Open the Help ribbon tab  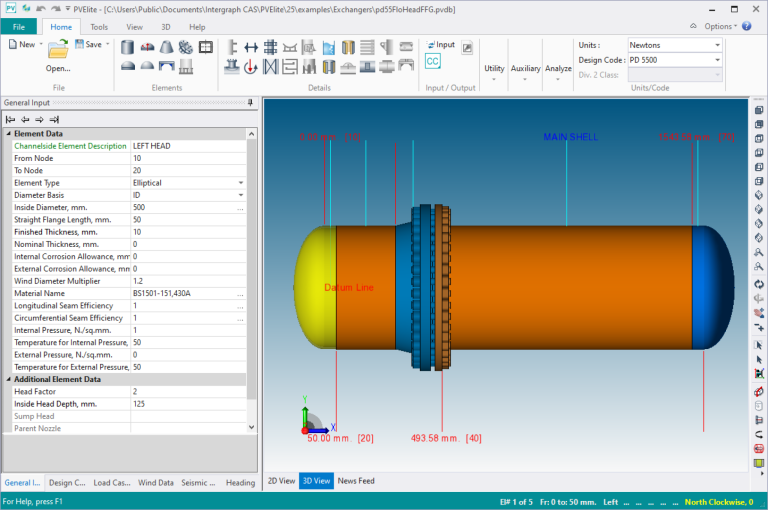(197, 27)
